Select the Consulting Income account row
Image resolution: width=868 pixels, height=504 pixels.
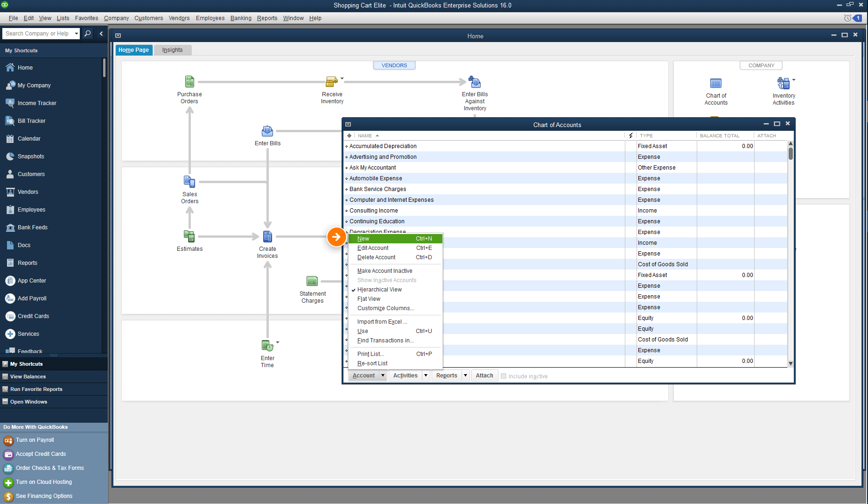coord(565,211)
